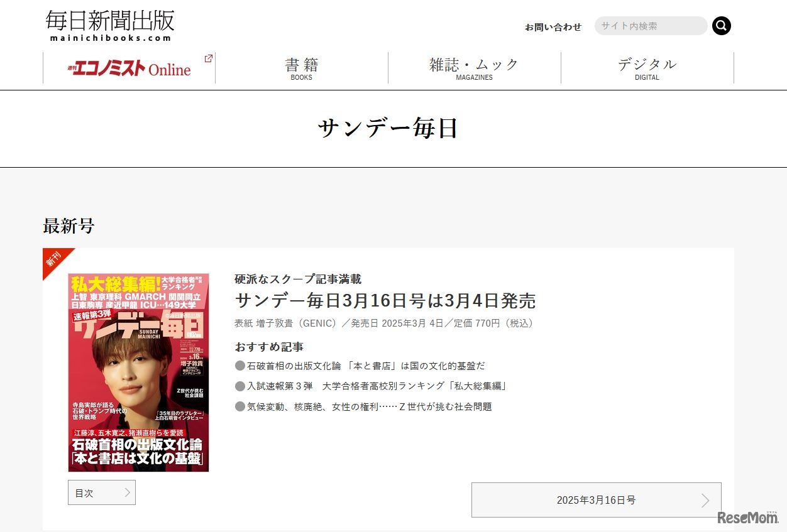Focus the サイト内検索 search field
The height and width of the screenshot is (532, 787).
click(x=651, y=26)
